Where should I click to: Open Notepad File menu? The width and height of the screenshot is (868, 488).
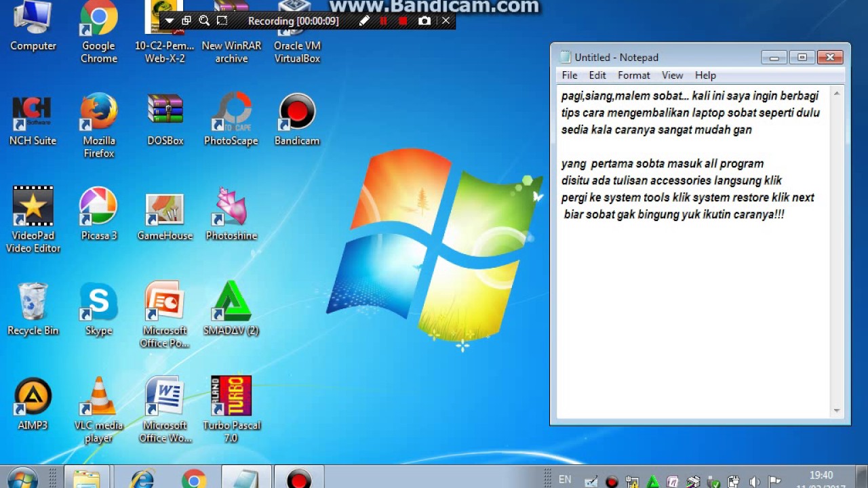click(570, 75)
